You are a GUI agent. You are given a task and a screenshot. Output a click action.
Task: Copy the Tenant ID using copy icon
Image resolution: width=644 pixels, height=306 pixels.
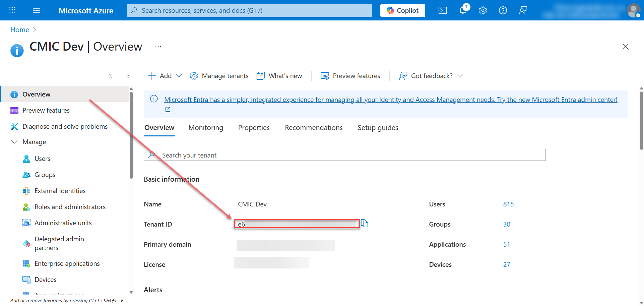tap(365, 224)
